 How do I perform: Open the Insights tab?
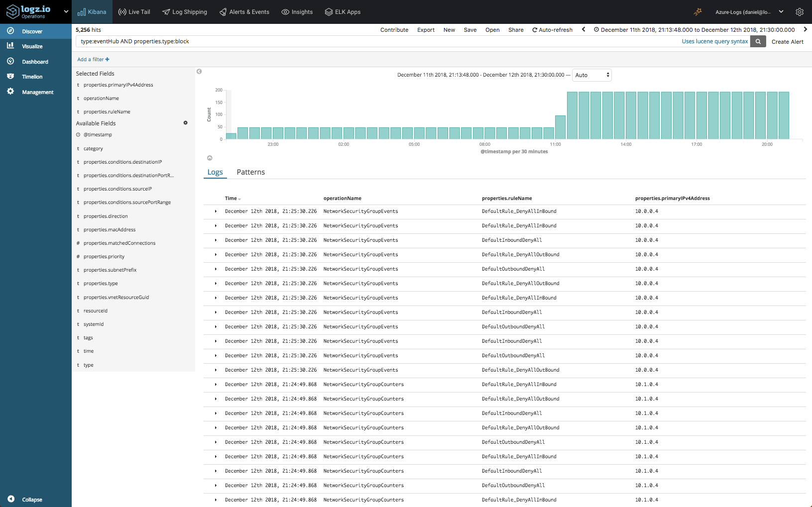point(297,12)
